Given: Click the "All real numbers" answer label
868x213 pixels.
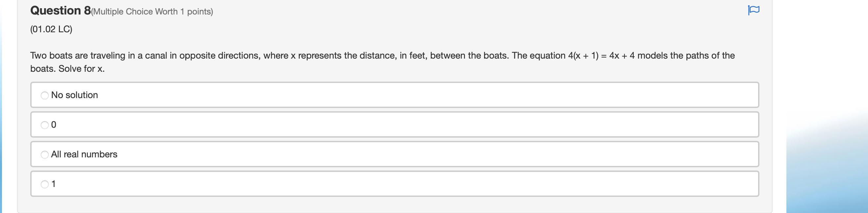Looking at the screenshot, I should tap(84, 154).
